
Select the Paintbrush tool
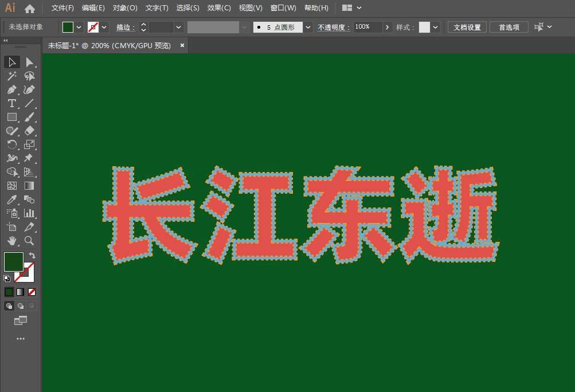pos(29,117)
